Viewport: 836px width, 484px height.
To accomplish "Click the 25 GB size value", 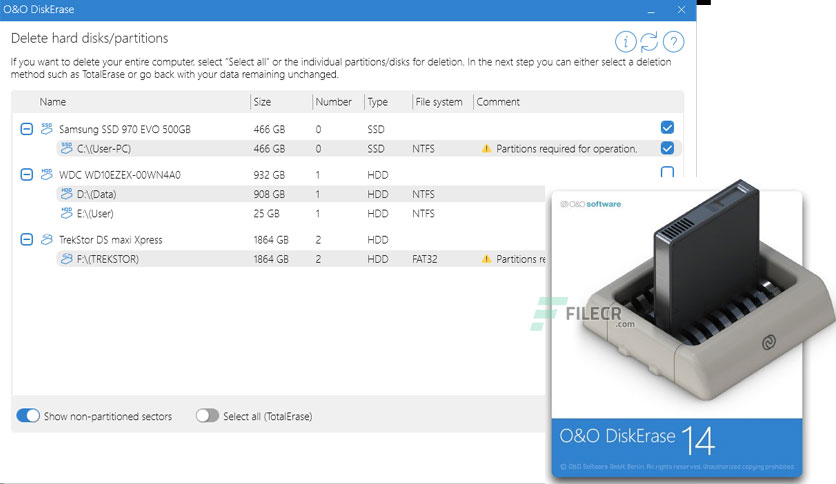I will [x=267, y=213].
